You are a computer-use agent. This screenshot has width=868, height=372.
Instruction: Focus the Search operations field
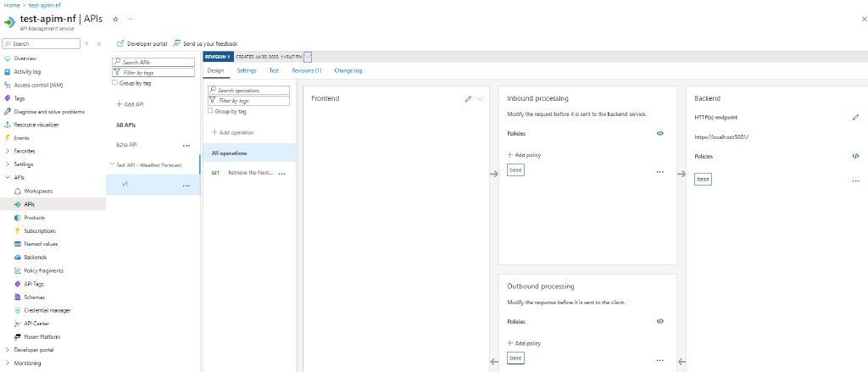[x=248, y=90]
